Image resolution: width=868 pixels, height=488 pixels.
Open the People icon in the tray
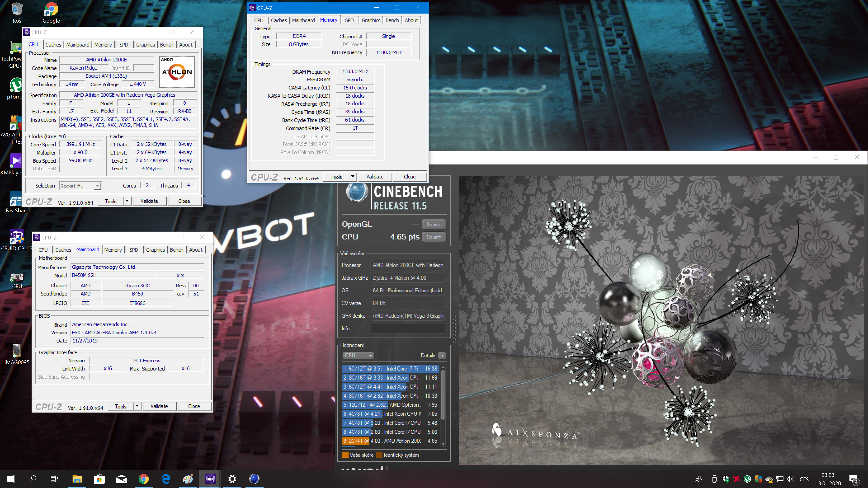click(698, 479)
